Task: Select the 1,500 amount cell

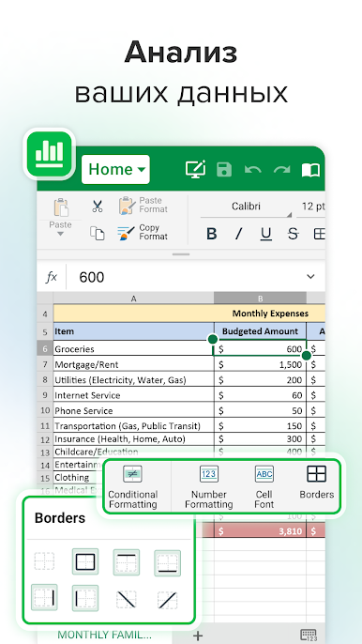Action: pos(260,364)
